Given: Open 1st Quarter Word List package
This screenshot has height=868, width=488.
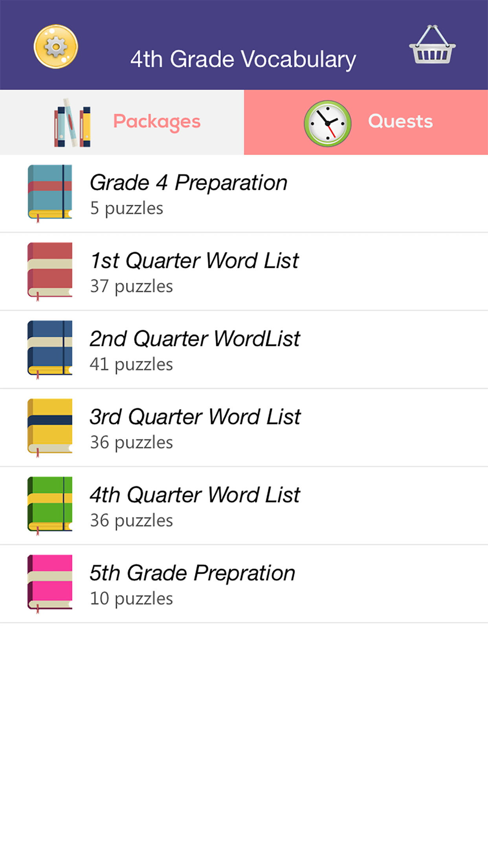Looking at the screenshot, I should point(244,272).
